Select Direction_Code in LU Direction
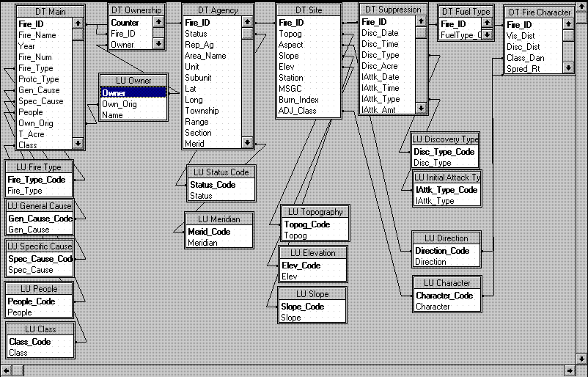 coord(442,251)
